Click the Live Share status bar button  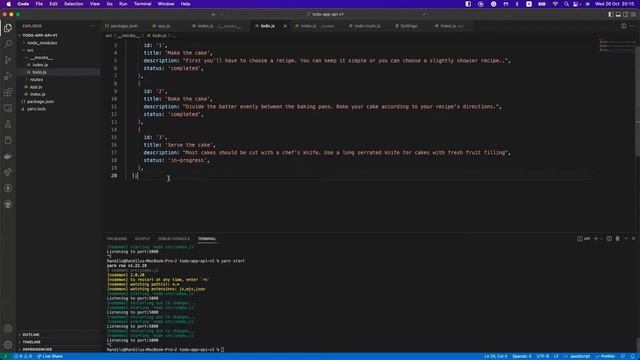(50, 356)
